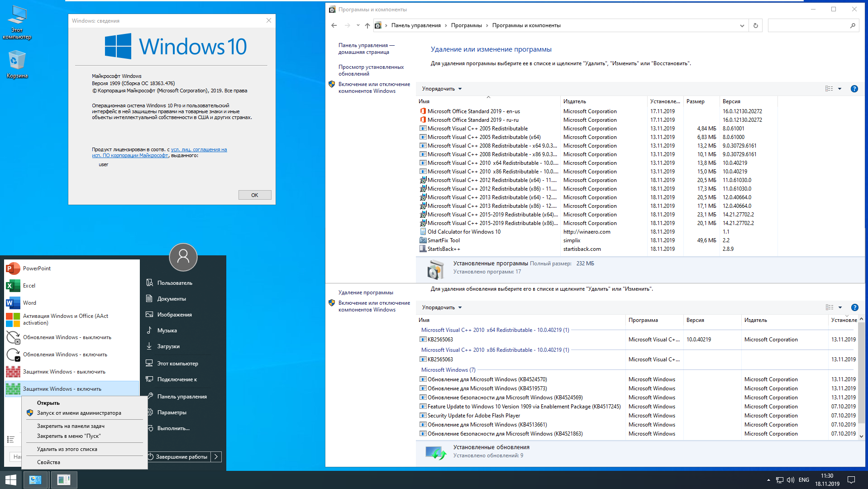The image size is (868, 489).
Task: Open Упорядочить dropdown in programs list
Action: pyautogui.click(x=442, y=89)
